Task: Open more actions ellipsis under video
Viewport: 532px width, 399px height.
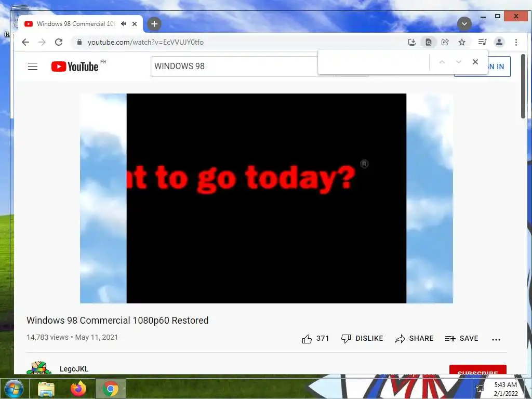Action: [x=496, y=339]
